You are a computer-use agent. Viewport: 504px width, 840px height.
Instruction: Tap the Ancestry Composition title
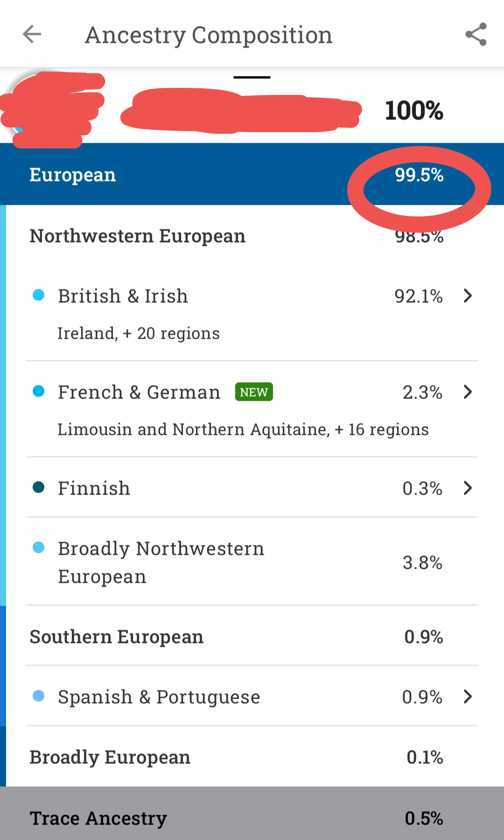[x=209, y=35]
